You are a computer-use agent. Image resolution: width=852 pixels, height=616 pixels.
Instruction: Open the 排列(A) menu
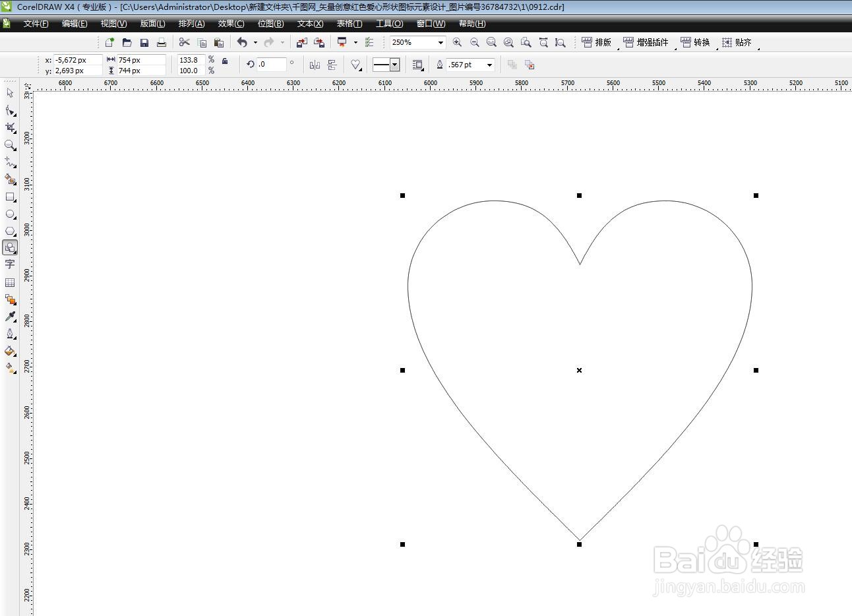pyautogui.click(x=191, y=24)
